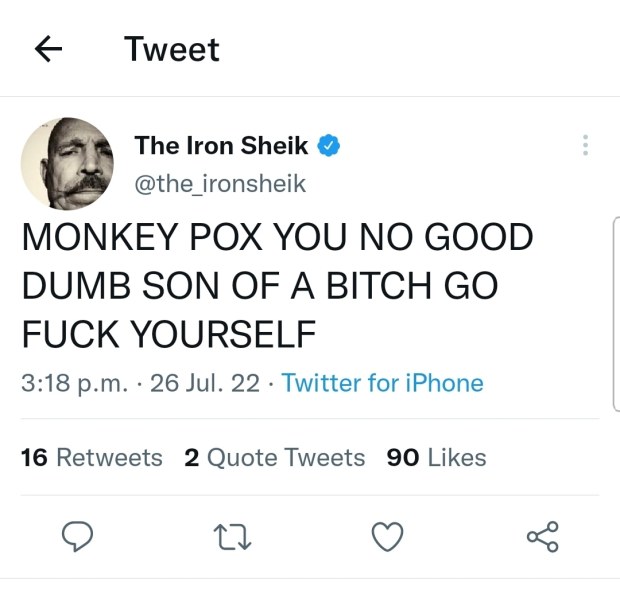Share the tweet via the share icon
Screen dimensions: 620x598
542,538
